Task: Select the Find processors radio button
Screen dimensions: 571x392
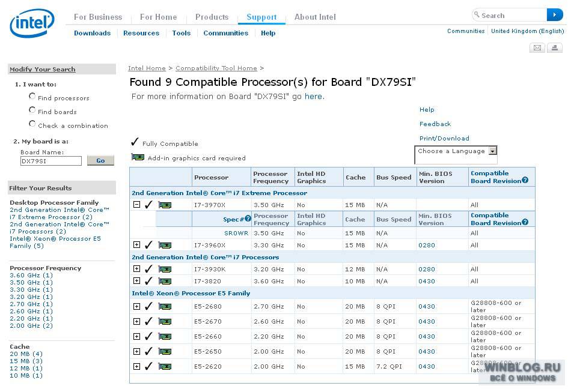Action: (32, 96)
